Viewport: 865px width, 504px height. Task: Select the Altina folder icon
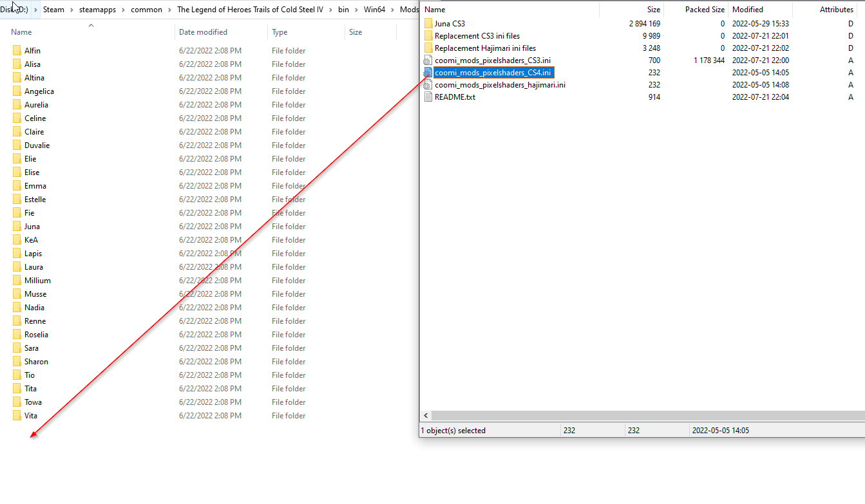click(17, 77)
